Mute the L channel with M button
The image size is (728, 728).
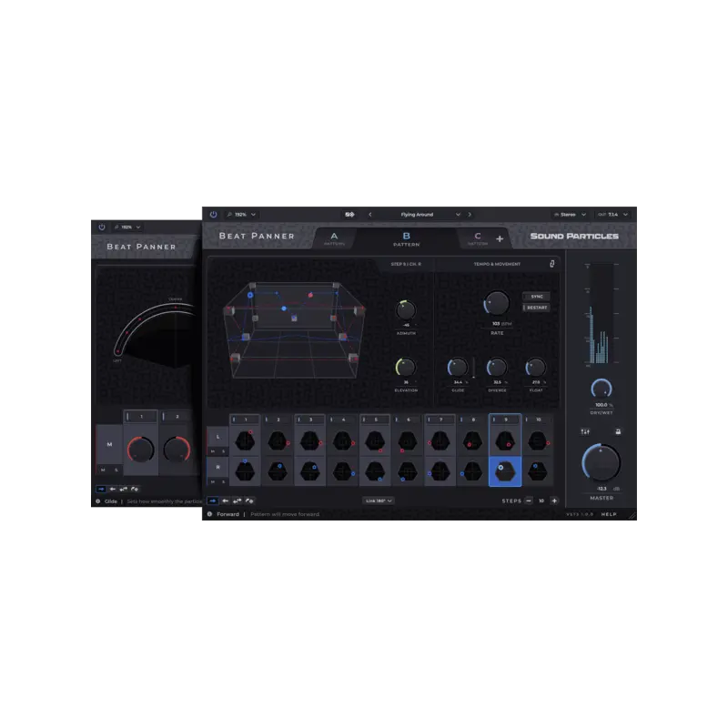[213, 451]
